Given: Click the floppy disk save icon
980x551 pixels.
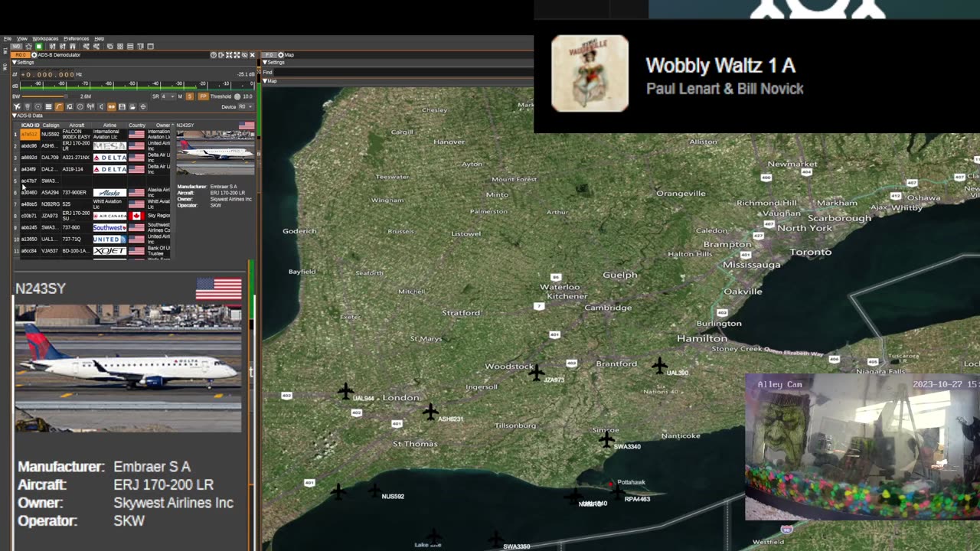Looking at the screenshot, I should [x=122, y=107].
